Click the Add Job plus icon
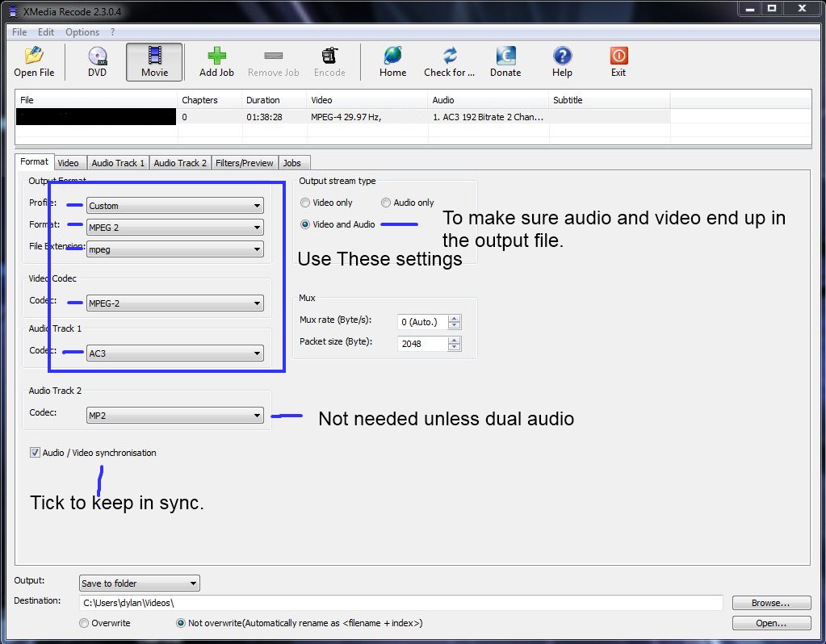Screen dimensions: 826x644 tap(216, 56)
